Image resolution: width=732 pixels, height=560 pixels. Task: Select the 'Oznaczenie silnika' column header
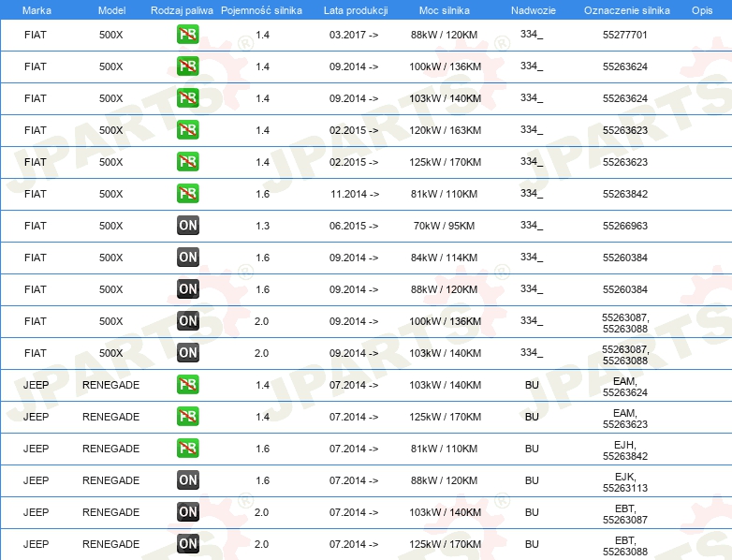click(626, 9)
